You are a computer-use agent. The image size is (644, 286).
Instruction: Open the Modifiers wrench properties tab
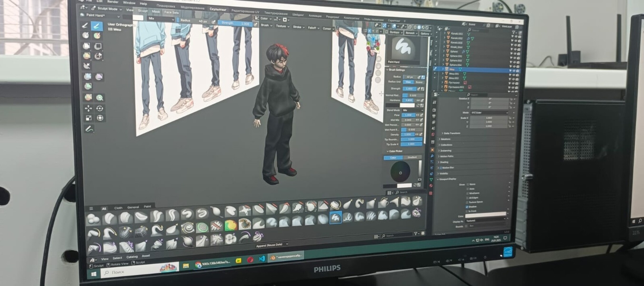coord(432,156)
